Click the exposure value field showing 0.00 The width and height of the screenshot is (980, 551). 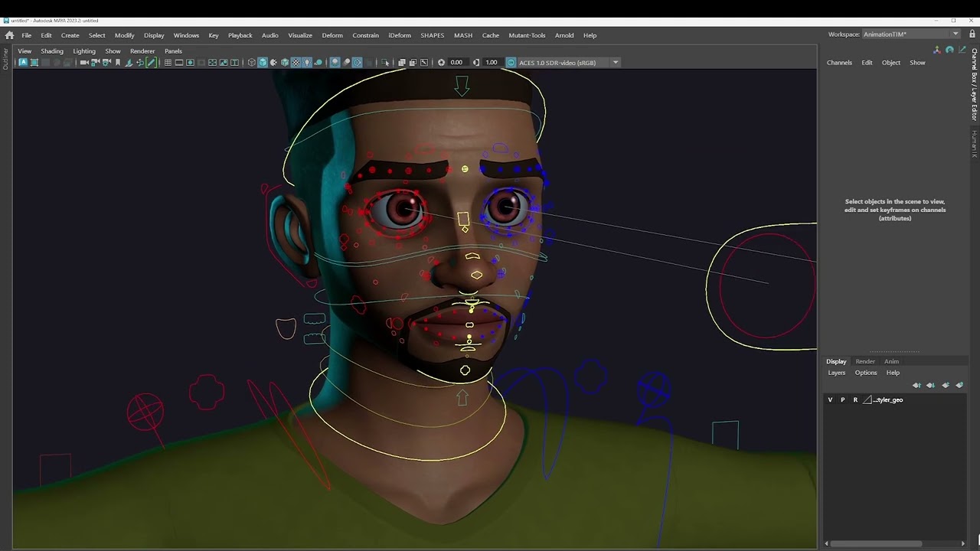[x=458, y=62]
